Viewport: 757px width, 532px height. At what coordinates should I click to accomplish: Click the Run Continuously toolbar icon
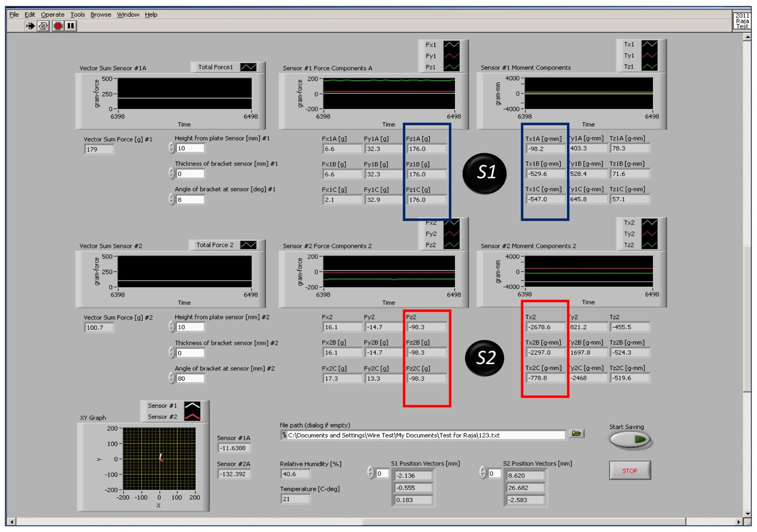pyautogui.click(x=43, y=26)
